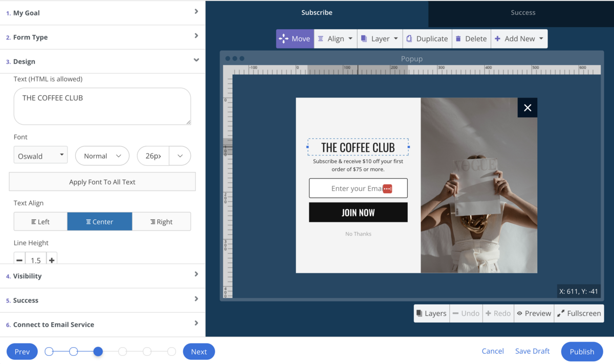Open the Align dropdown menu
Image resolution: width=614 pixels, height=364 pixels.
[335, 39]
